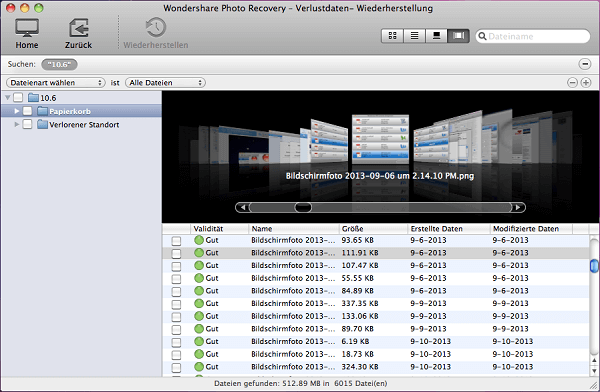Switch to icon grid view
The width and height of the screenshot is (600, 392).
click(392, 36)
